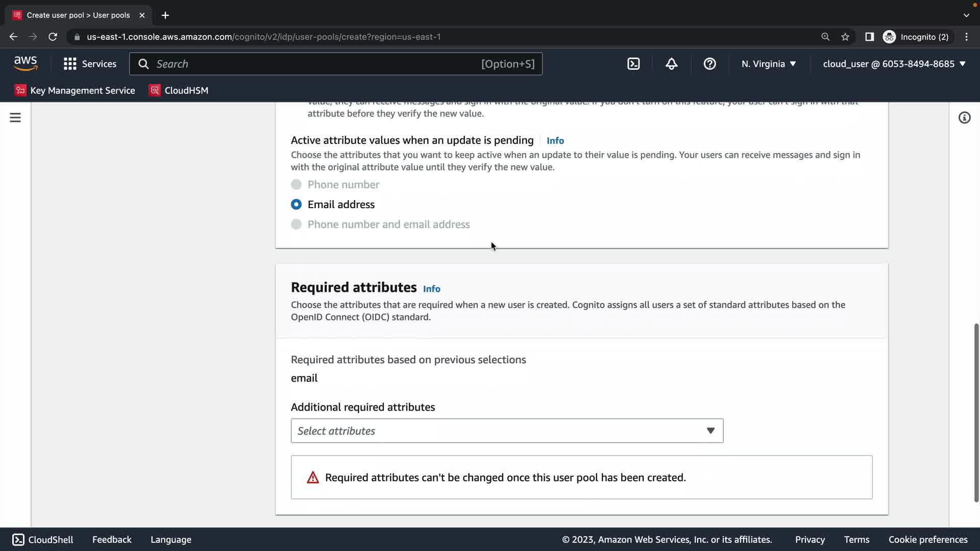Select the Phone number radio option
The width and height of the screenshot is (980, 551).
296,185
